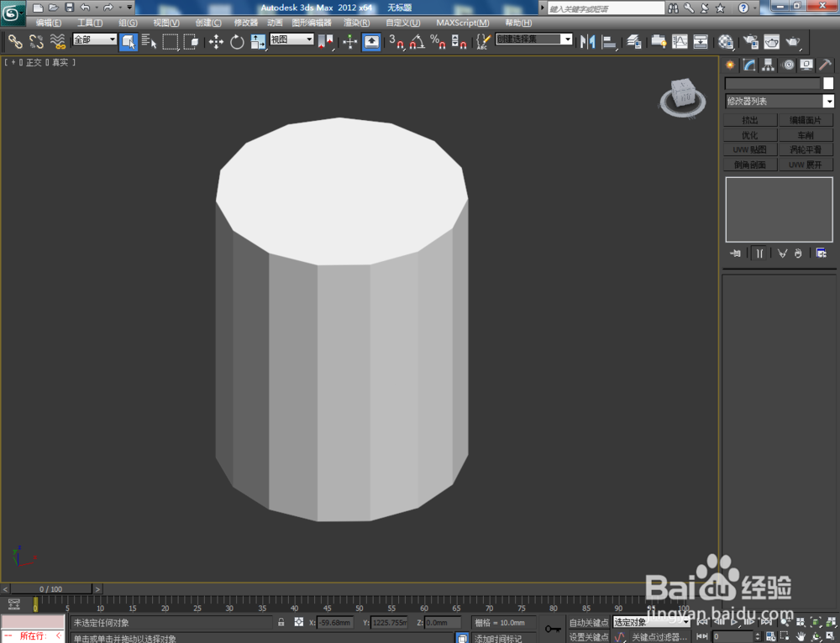The height and width of the screenshot is (643, 840).
Task: Open the 创建选择集 named selection dropdown
Action: coord(534,39)
